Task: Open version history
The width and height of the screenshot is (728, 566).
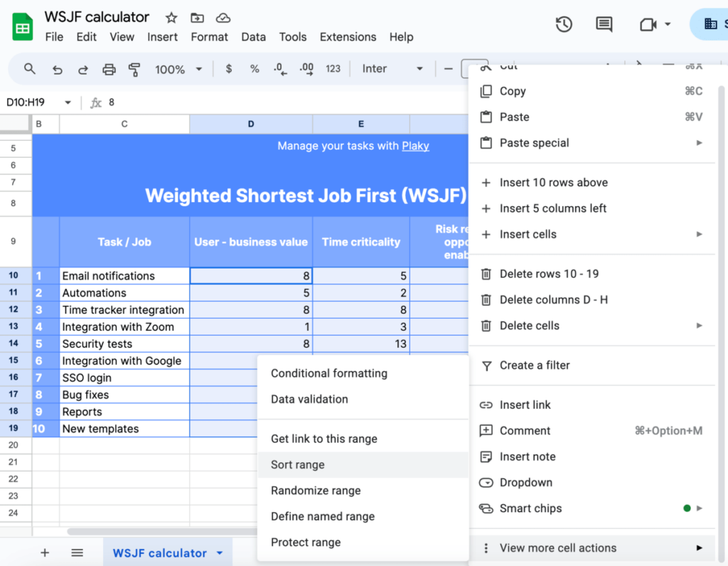Action: [564, 23]
